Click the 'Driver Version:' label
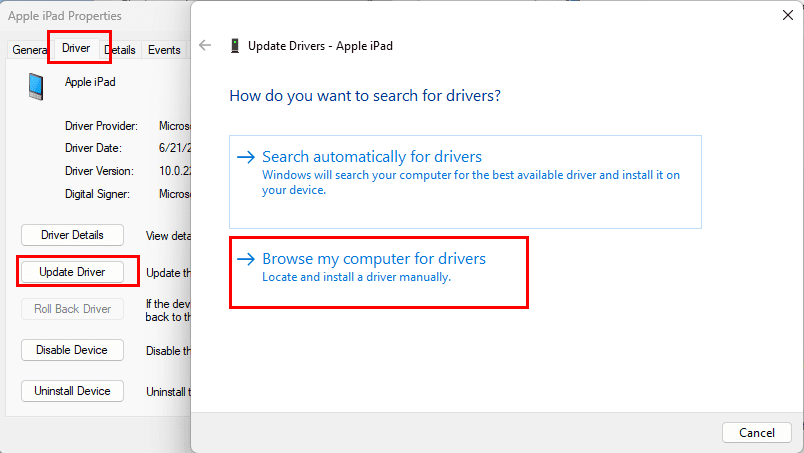Image resolution: width=804 pixels, height=453 pixels. [x=99, y=171]
